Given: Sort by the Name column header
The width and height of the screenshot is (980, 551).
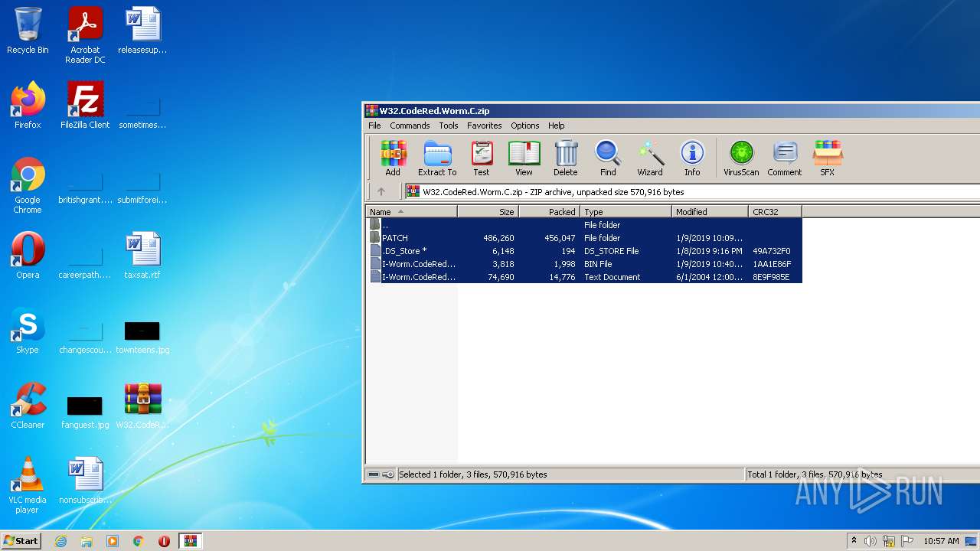Looking at the screenshot, I should (x=412, y=212).
